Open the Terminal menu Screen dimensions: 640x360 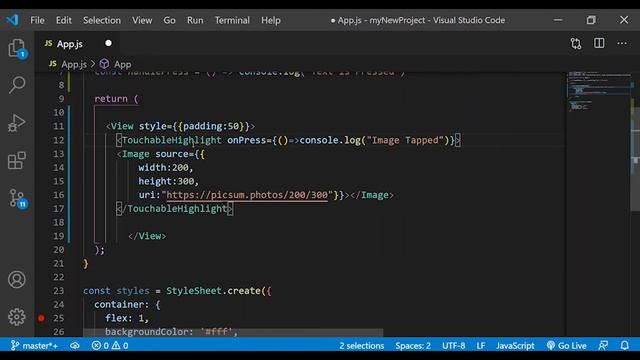[232, 20]
